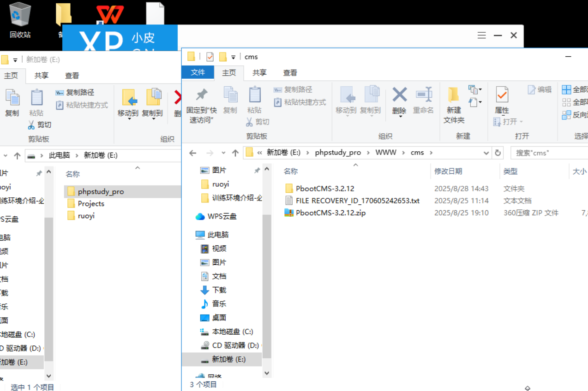The width and height of the screenshot is (588, 391).
Task: Open the 文件 menu
Action: [x=198, y=72]
